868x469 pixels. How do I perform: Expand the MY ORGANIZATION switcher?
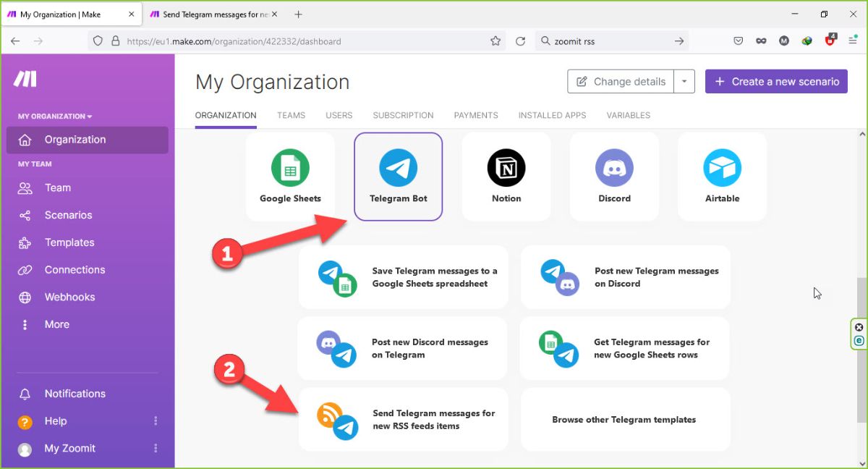tap(55, 116)
